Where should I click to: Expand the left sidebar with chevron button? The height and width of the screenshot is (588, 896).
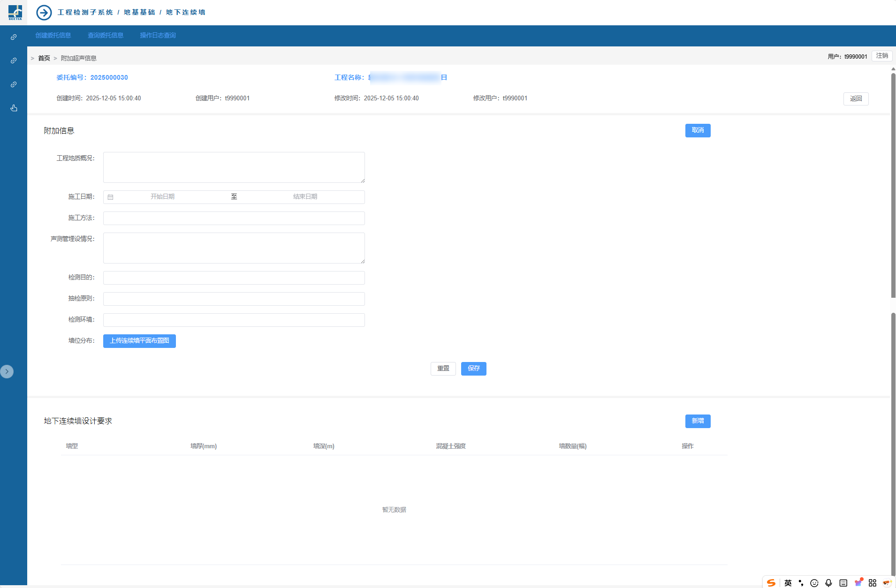tap(7, 371)
